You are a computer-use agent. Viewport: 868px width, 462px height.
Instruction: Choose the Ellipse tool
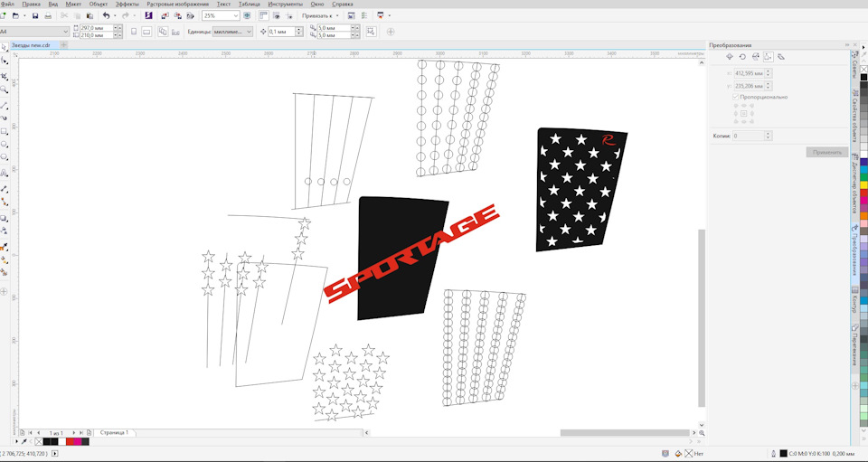pyautogui.click(x=4, y=145)
